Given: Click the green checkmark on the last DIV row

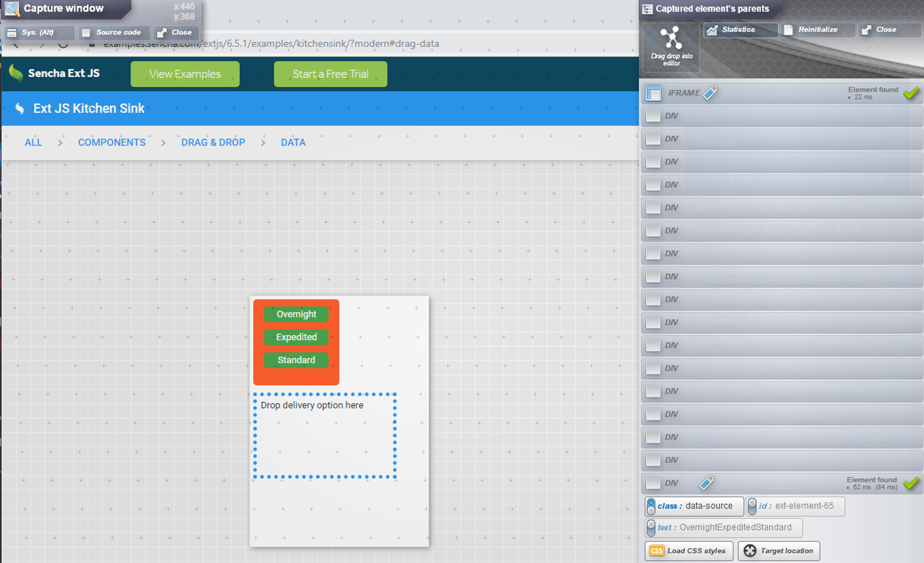Looking at the screenshot, I should click(912, 483).
